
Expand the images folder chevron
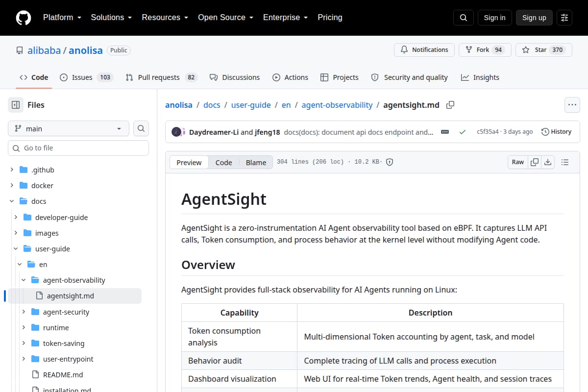[16, 233]
